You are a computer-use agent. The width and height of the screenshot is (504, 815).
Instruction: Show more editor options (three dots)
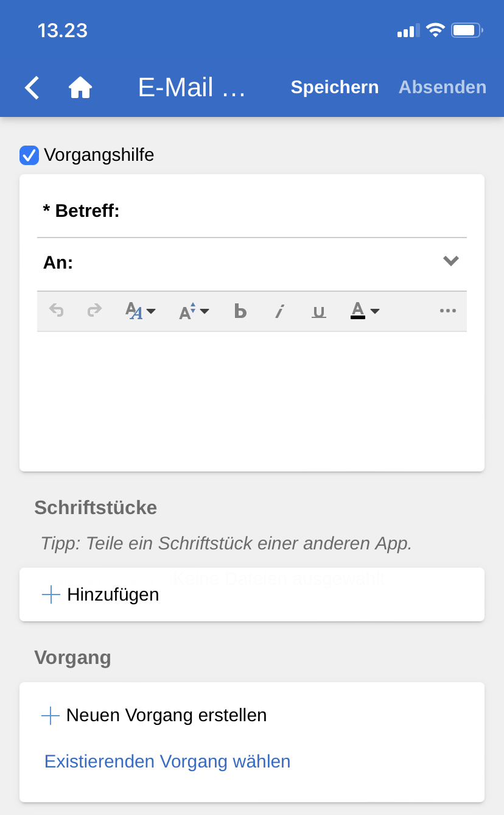447,311
